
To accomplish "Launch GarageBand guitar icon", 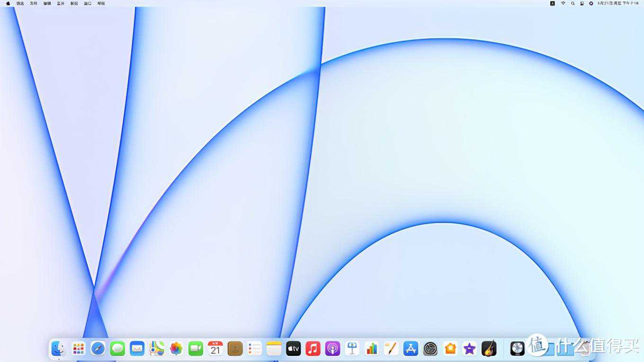I will point(489,349).
